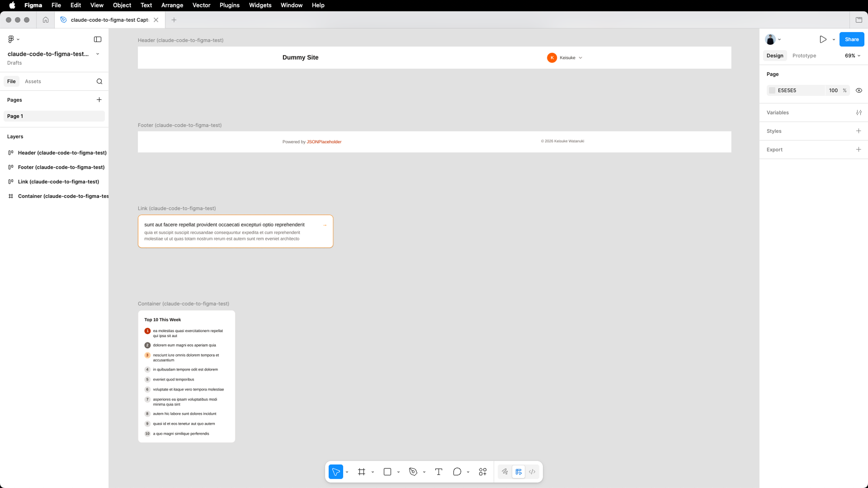Image resolution: width=868 pixels, height=488 pixels.
Task: Click the E5E5E5 page color swatch
Action: pos(773,90)
